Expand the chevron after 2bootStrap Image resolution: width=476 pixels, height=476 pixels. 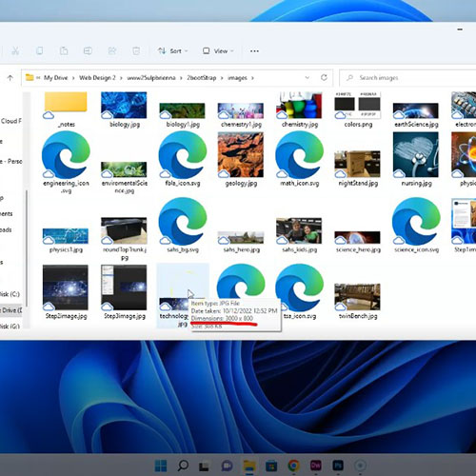tap(222, 78)
